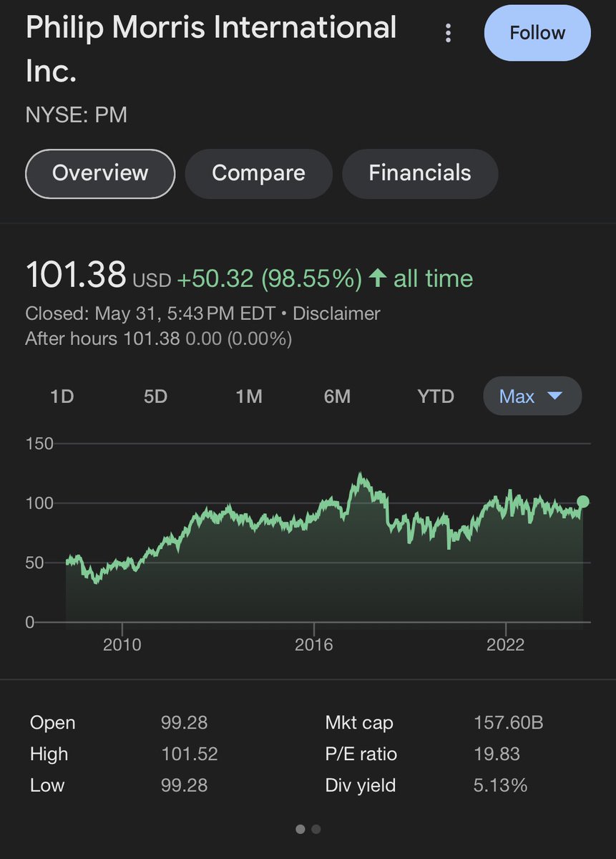The image size is (616, 859).
Task: Click the current price dot on chart
Action: pyautogui.click(x=583, y=502)
